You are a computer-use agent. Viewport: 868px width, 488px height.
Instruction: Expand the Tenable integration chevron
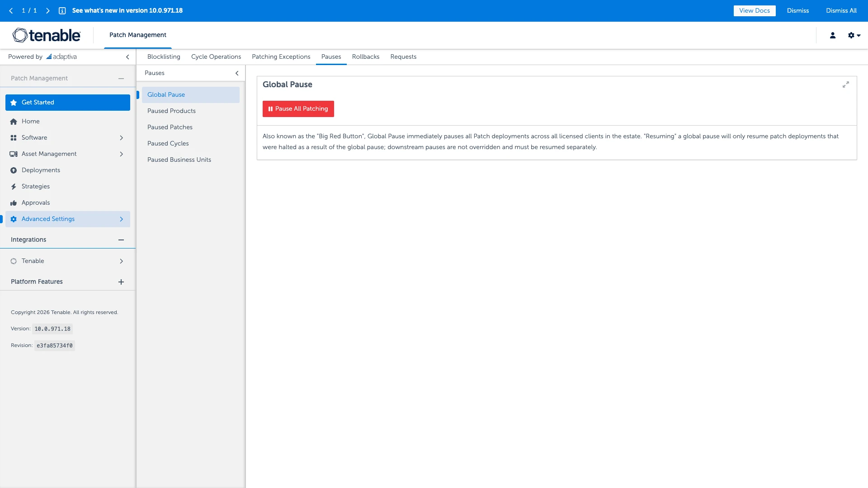tap(121, 261)
